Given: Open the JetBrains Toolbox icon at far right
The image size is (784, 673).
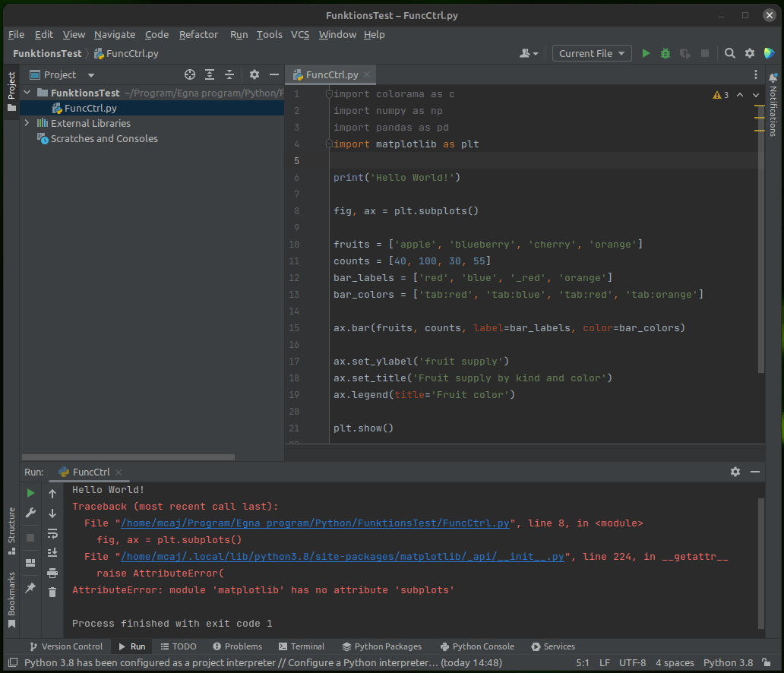Looking at the screenshot, I should click(x=769, y=53).
